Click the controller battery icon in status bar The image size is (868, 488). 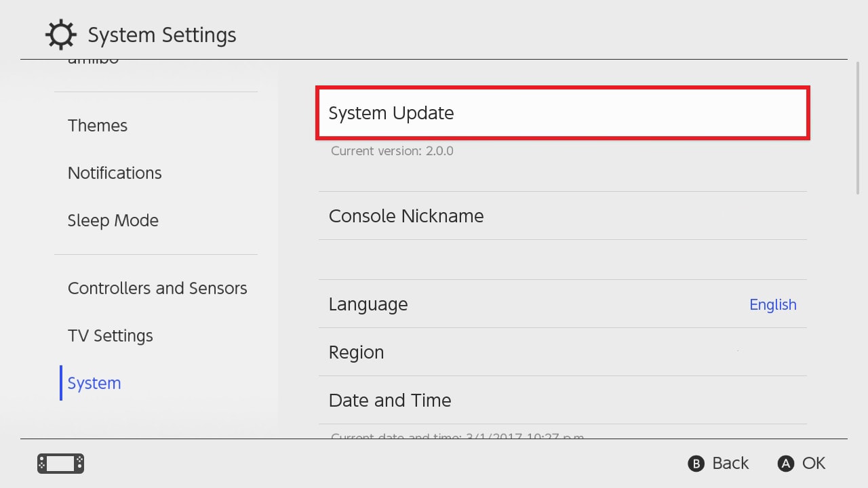[60, 464]
